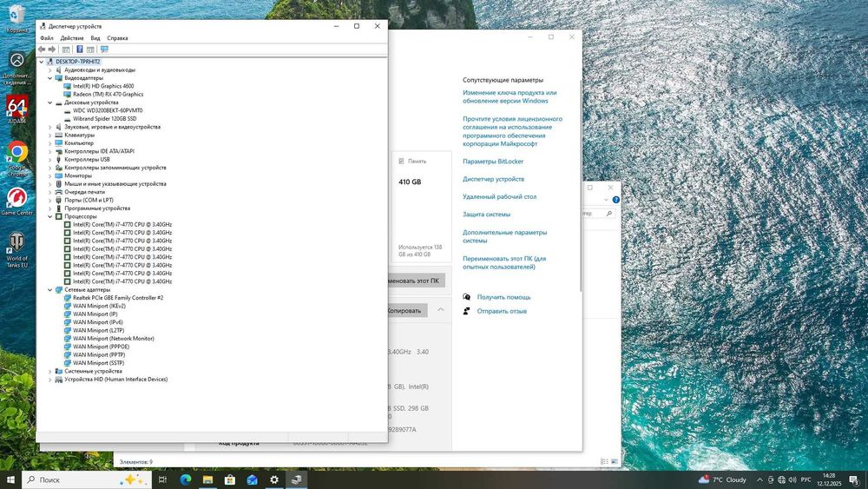Show hidden tray icons chevron
Screen dimensions: 868x489
(x=759, y=479)
